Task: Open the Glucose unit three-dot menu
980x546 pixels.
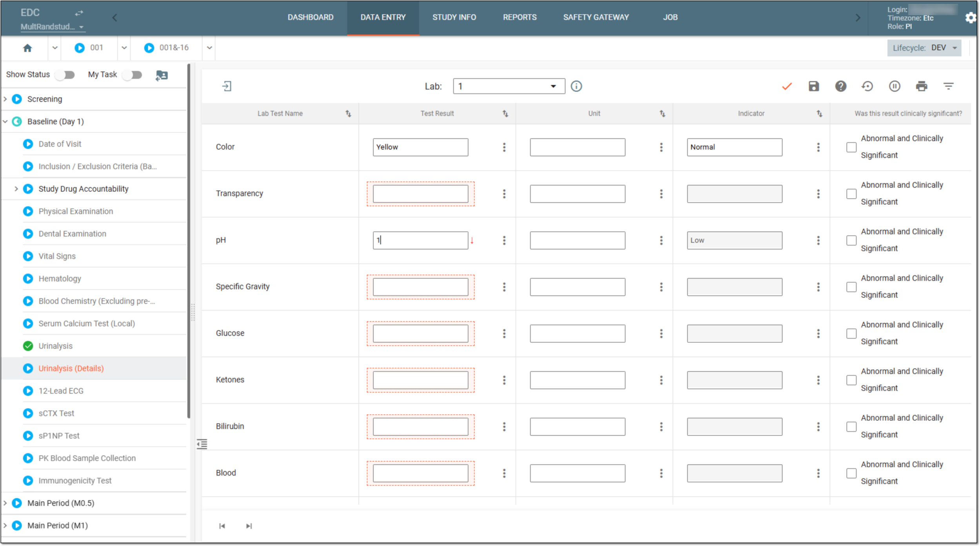Action: (661, 333)
